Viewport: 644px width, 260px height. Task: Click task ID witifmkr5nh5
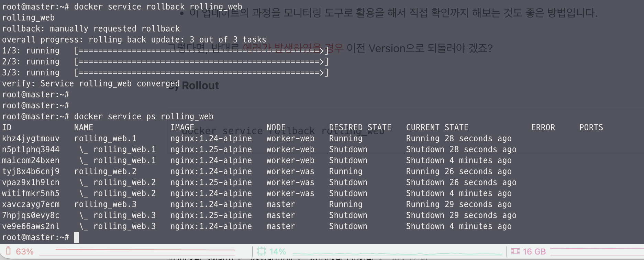(31, 193)
